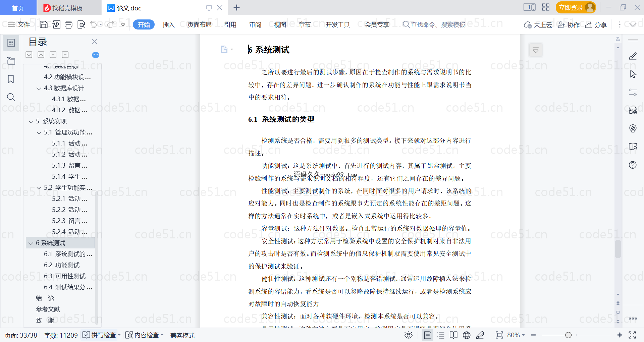The image size is (644, 342).
Task: Switch to outline view in status bar
Action: coord(441,335)
